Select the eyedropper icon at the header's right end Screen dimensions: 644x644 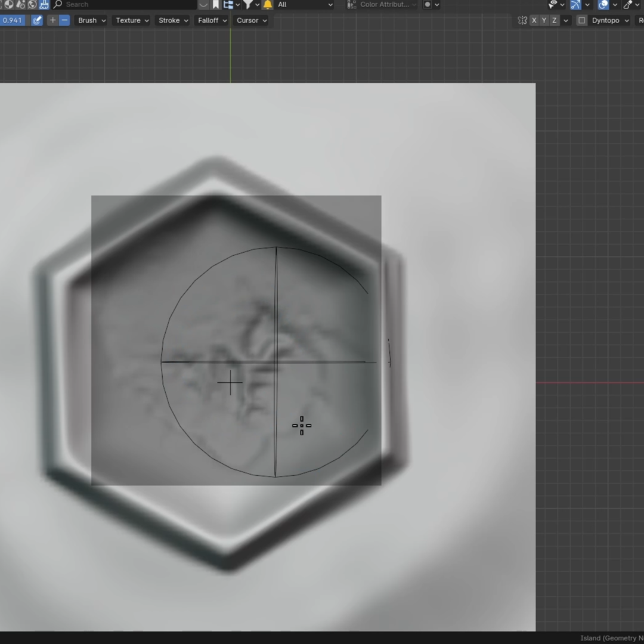click(x=628, y=5)
